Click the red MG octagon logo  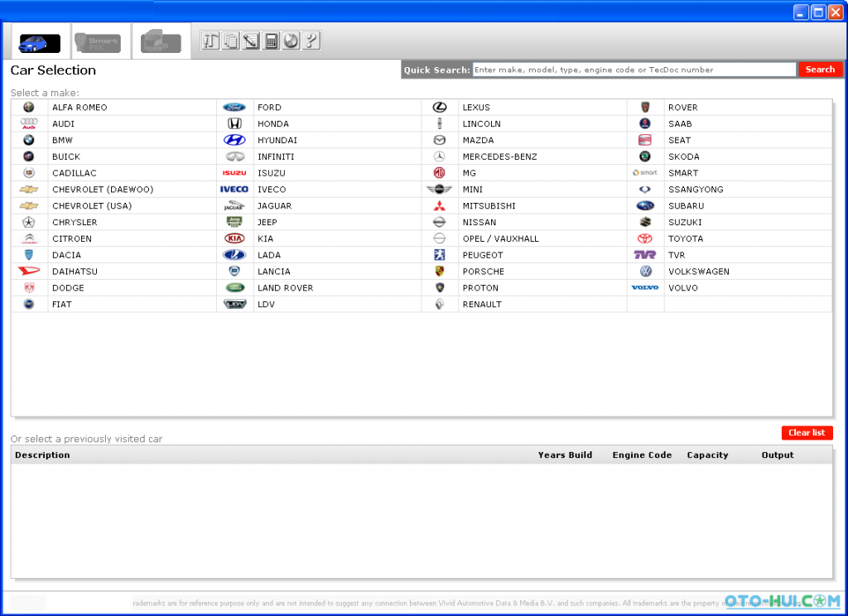[x=440, y=173]
